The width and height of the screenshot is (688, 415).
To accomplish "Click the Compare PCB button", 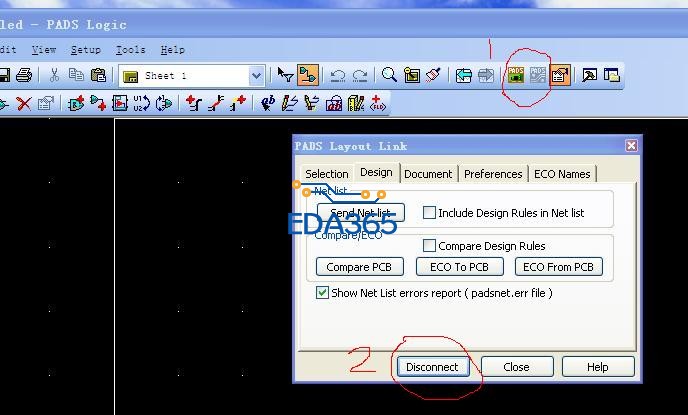I will click(359, 267).
